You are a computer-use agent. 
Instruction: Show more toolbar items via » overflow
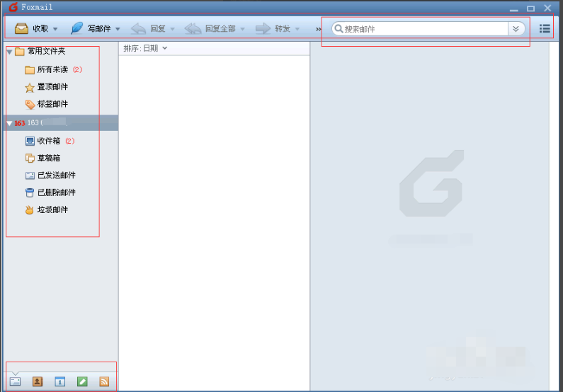tap(319, 29)
